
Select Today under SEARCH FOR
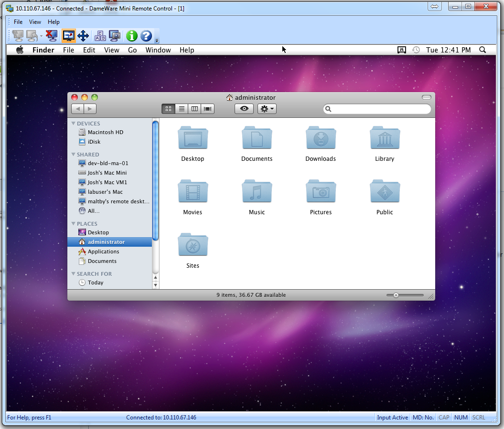coord(109,283)
